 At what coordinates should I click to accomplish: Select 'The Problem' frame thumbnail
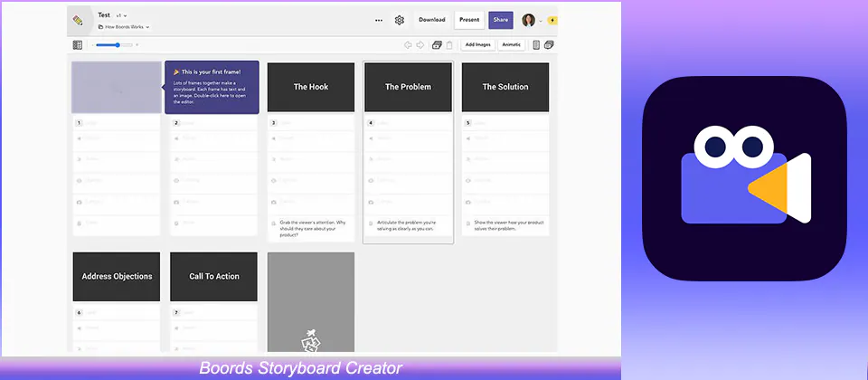[x=408, y=87]
